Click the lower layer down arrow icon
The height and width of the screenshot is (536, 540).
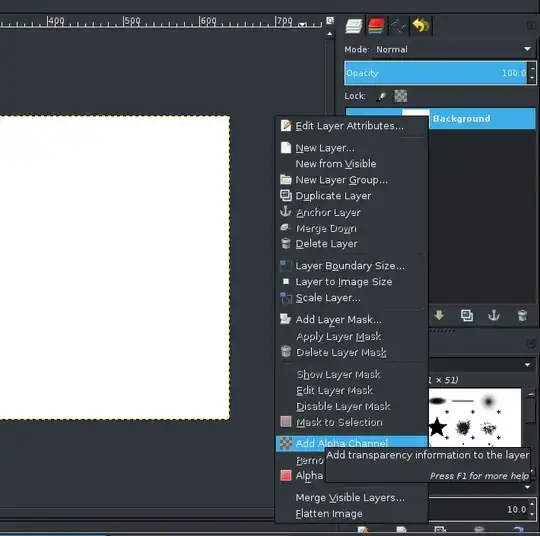pos(439,315)
